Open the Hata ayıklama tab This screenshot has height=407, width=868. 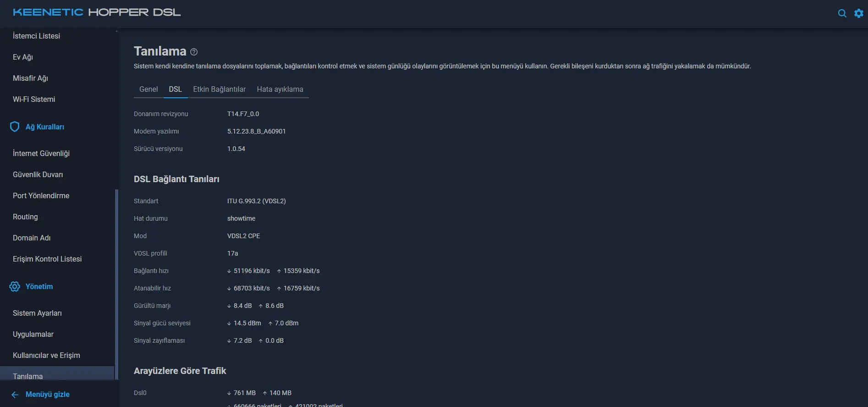[280, 89]
